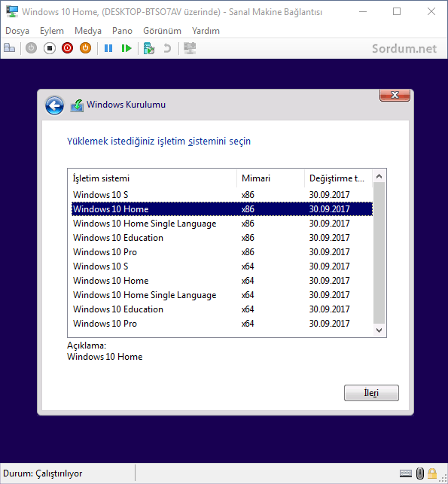Click the keyboard icon in the status bar
The width and height of the screenshot is (448, 484).
tap(406, 473)
